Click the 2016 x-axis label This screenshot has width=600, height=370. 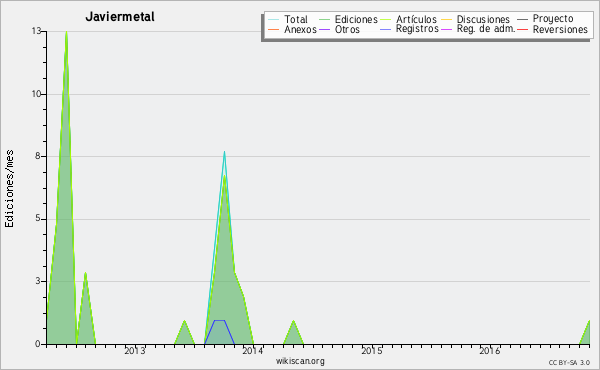tap(490, 351)
